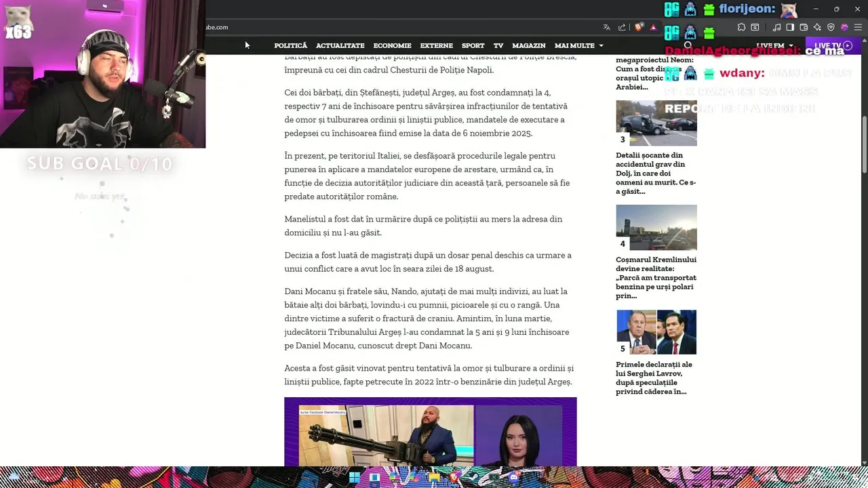Open the Windows Start button
Screen dimensions: 868x488
point(355,477)
